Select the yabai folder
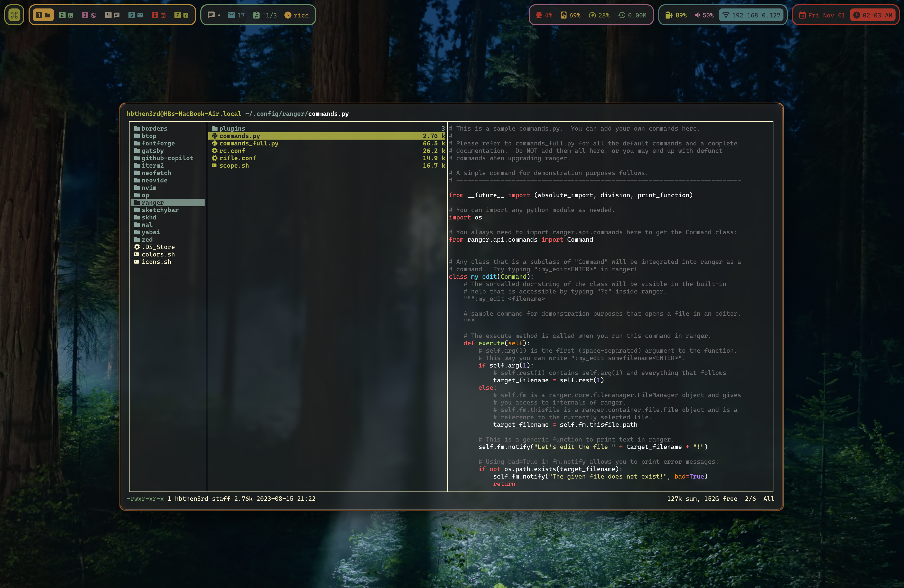 pos(168,232)
